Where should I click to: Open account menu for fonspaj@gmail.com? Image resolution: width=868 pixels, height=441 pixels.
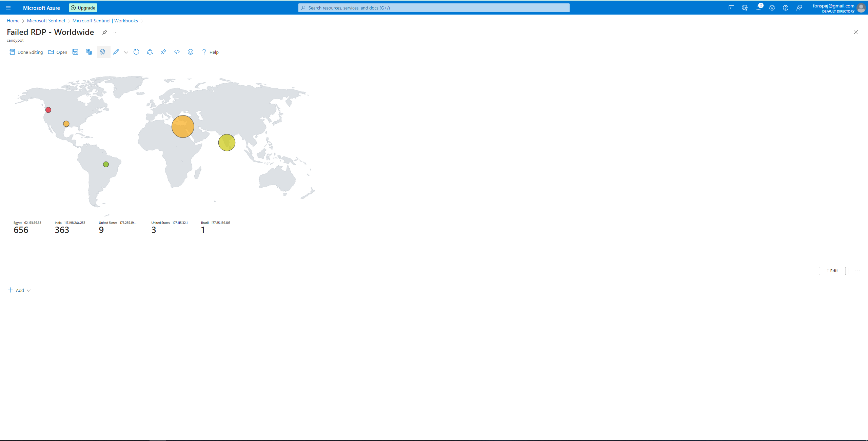[839, 8]
